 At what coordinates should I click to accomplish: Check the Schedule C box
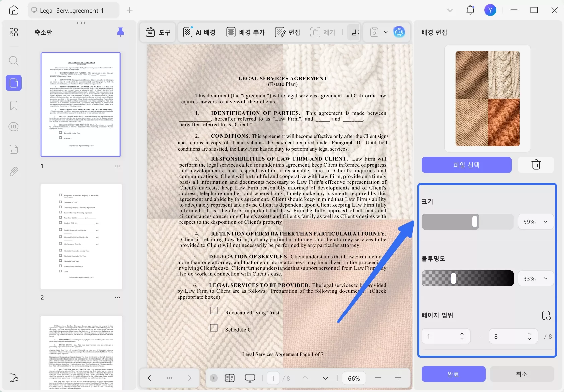(x=214, y=328)
